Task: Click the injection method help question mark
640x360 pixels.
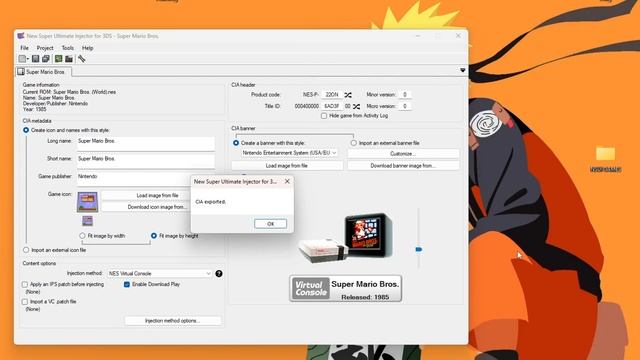Action: pos(219,273)
